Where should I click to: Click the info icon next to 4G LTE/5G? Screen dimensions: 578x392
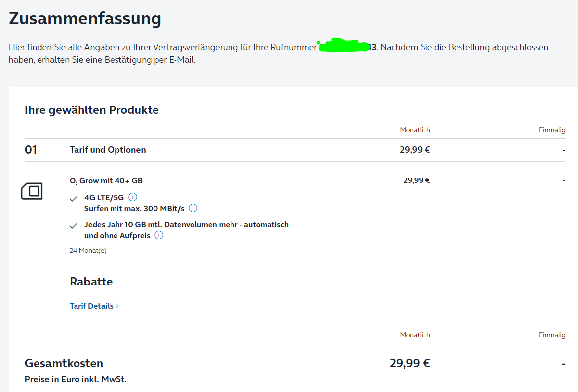pyautogui.click(x=132, y=197)
